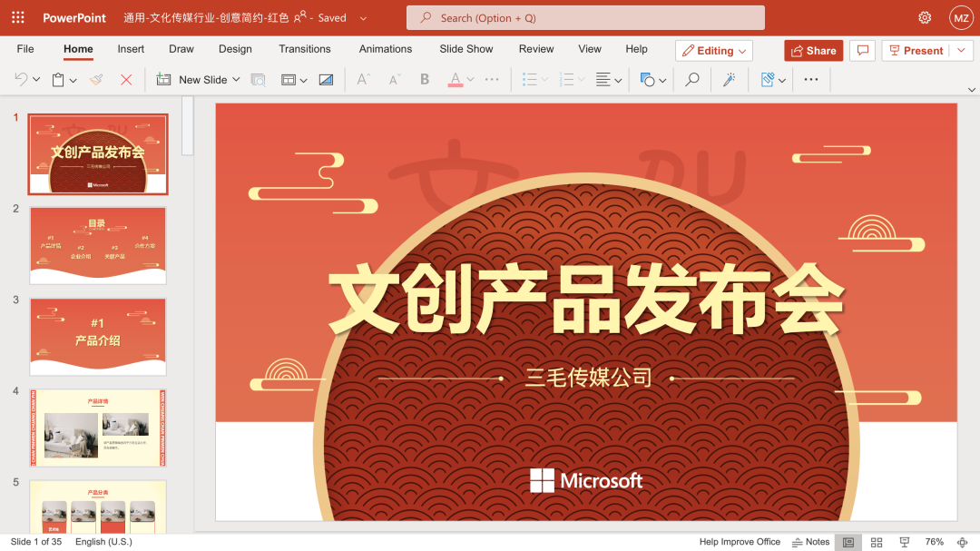This screenshot has height=551, width=980.
Task: Expand the Present options arrow
Action: pos(961,51)
